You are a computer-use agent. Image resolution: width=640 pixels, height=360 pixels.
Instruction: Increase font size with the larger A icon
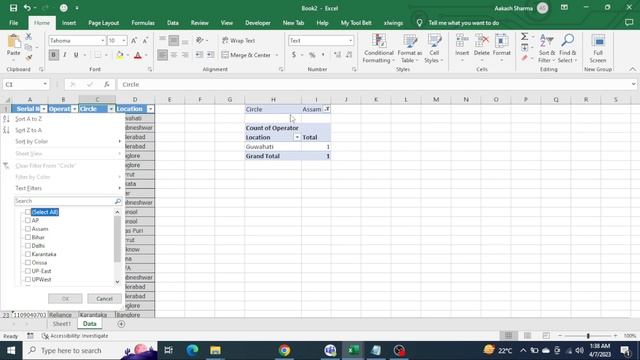pos(134,40)
